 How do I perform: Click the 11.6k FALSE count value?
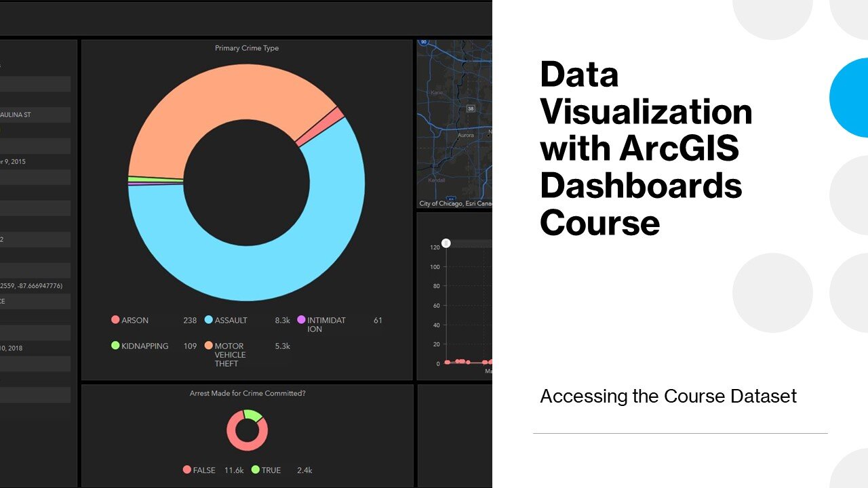pos(234,470)
